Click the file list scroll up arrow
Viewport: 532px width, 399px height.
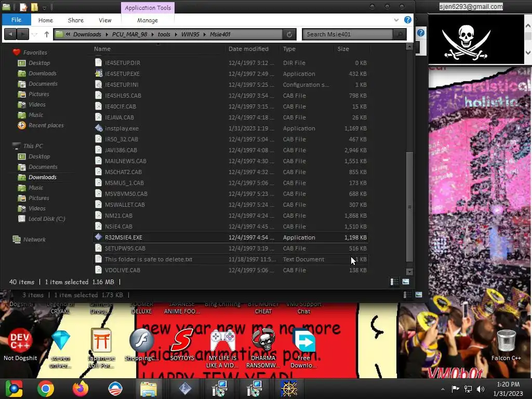point(409,46)
